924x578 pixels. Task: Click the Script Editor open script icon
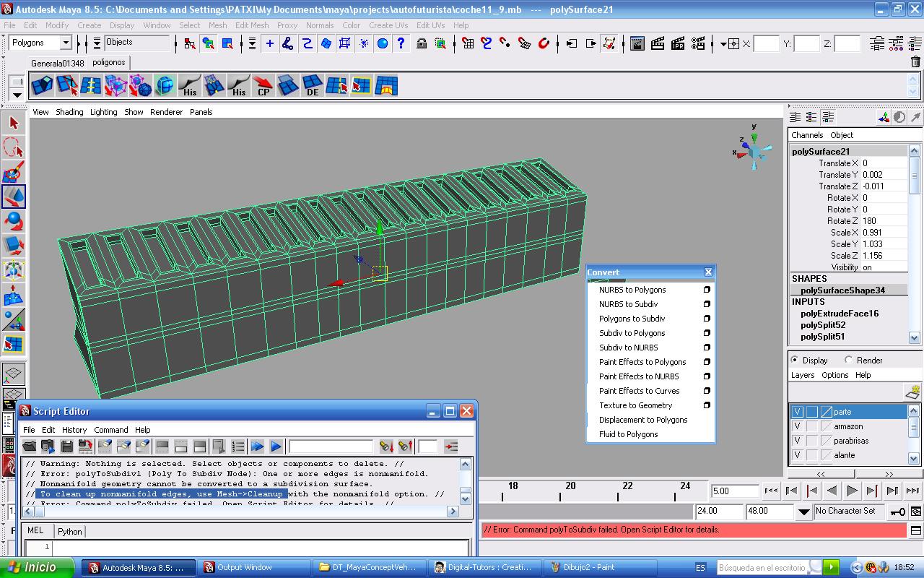30,447
